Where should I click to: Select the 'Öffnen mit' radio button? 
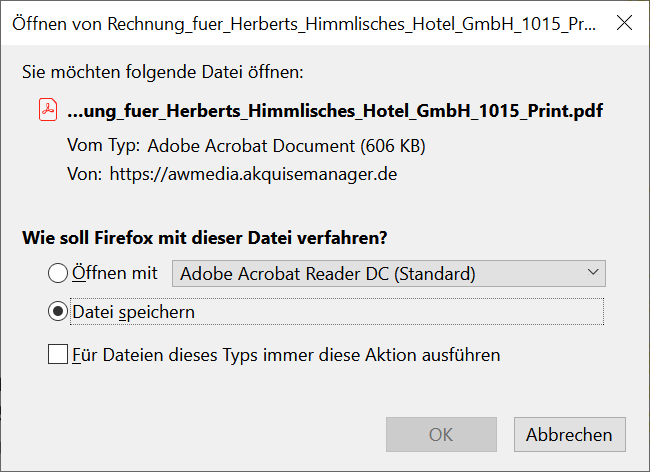pyautogui.click(x=58, y=274)
